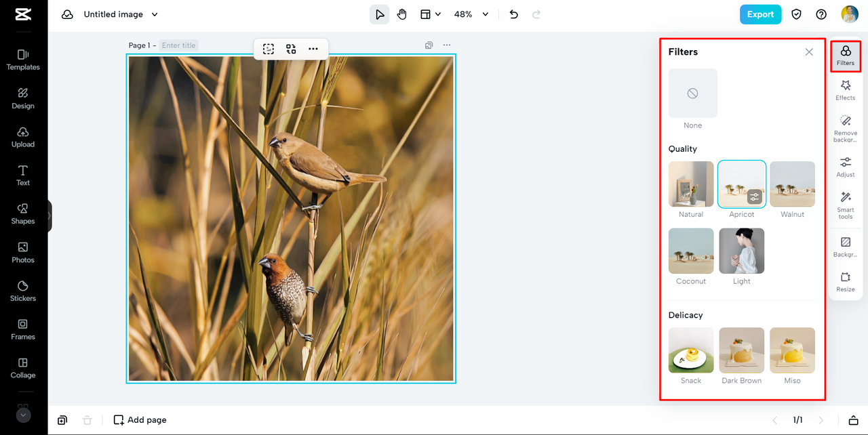Viewport: 868px width, 435px height.
Task: Apply the Coconut filter
Action: (691, 251)
